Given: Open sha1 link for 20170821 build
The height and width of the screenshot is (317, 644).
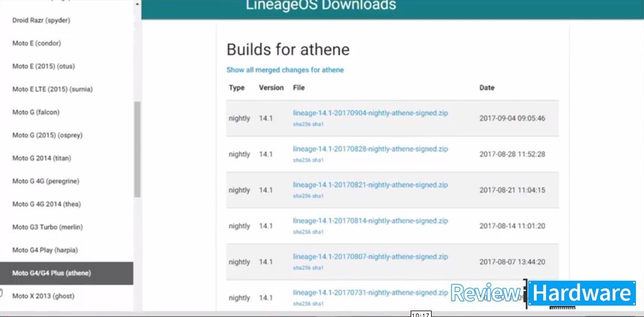Looking at the screenshot, I should click(x=318, y=196).
